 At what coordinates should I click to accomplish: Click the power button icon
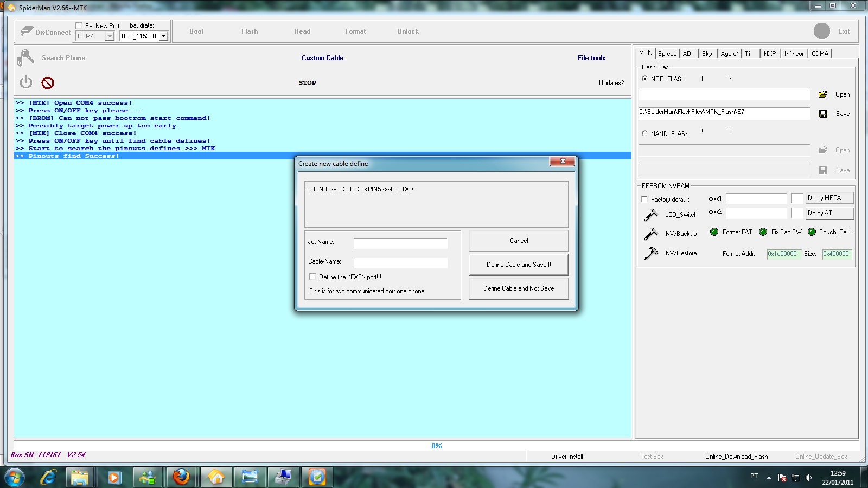tap(26, 82)
